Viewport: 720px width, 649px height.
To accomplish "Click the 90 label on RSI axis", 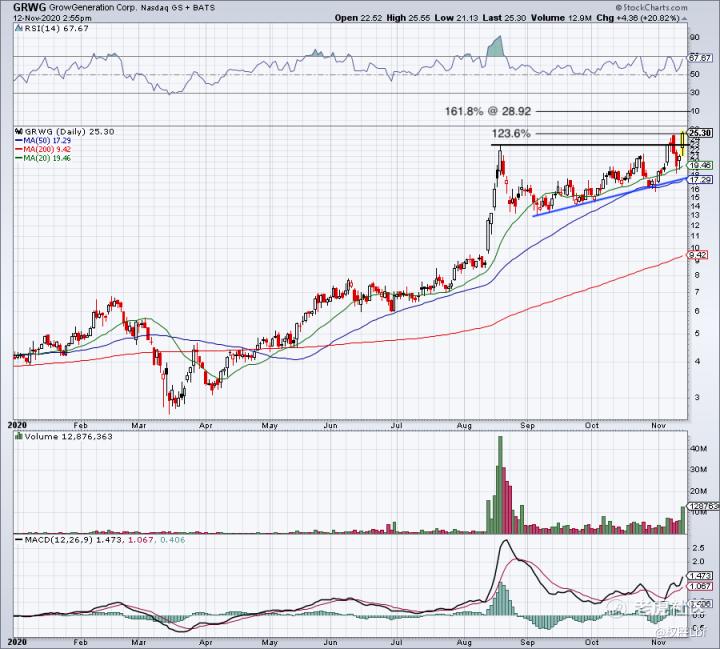I will [x=694, y=37].
